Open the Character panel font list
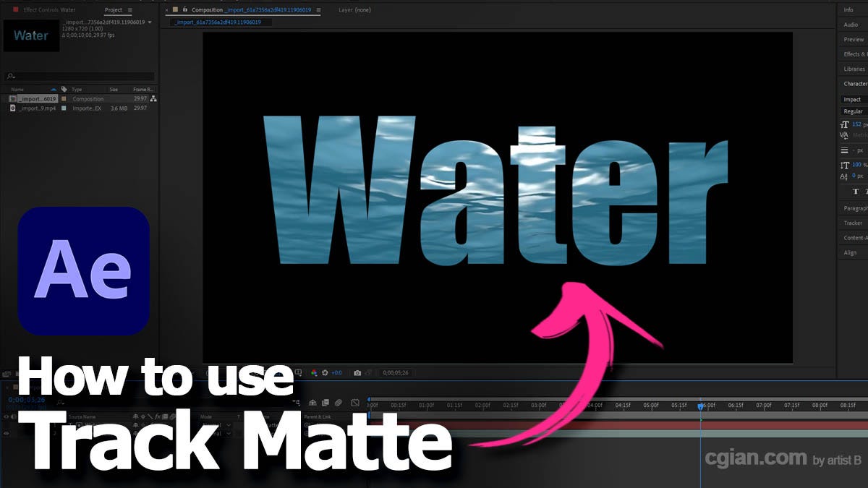Screen dimensions: 868x488 click(854, 99)
